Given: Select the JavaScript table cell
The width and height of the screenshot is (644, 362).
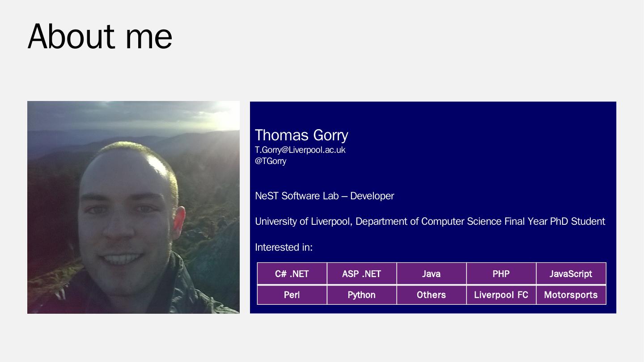Looking at the screenshot, I should click(571, 274).
